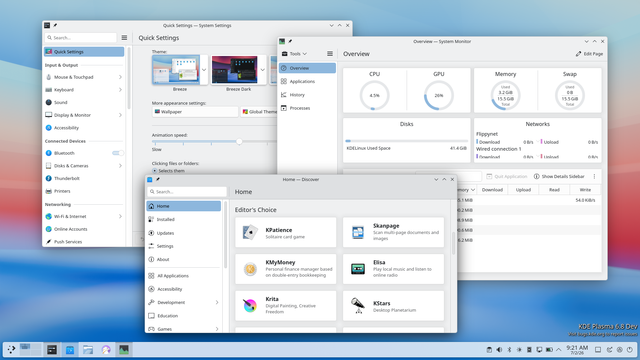The image size is (640, 360).
Task: Click Quit Application button in System Monitor
Action: [507, 176]
